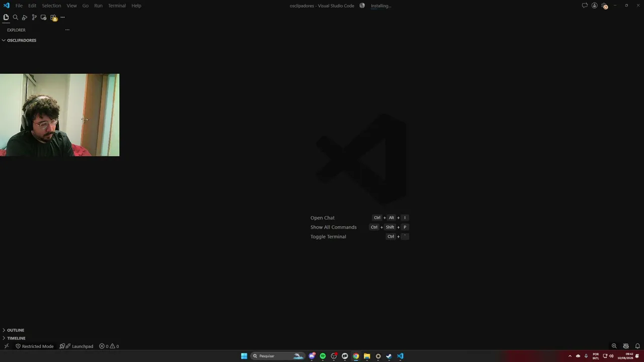Open the Explorer view in the activity bar

pos(6,17)
